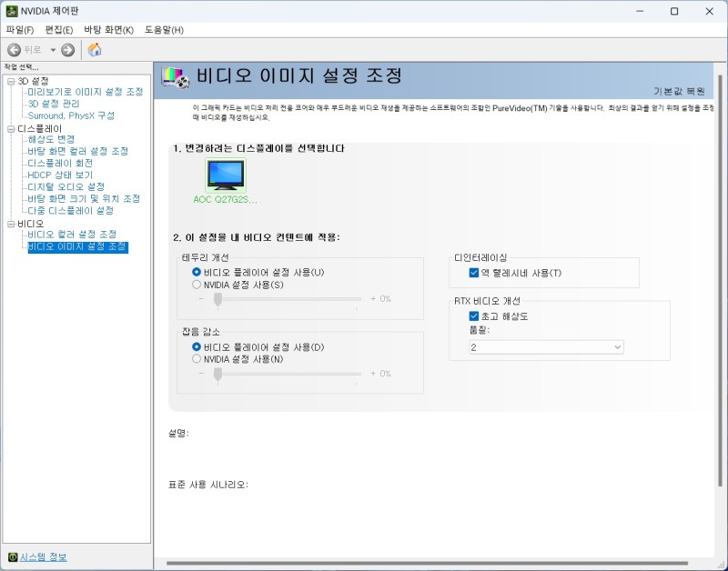Go to 해상도 변경 page
Image resolution: width=728 pixels, height=571 pixels.
point(51,139)
